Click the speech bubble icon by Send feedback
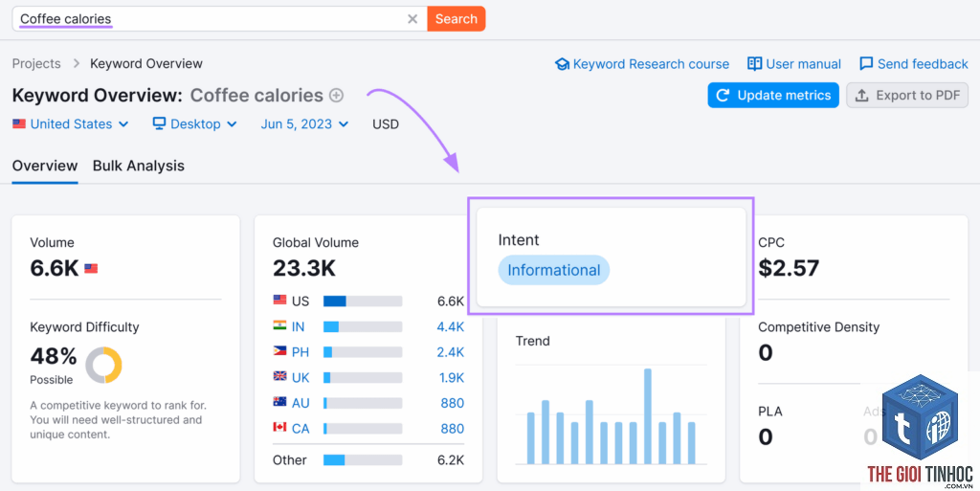The height and width of the screenshot is (491, 980). (x=866, y=64)
